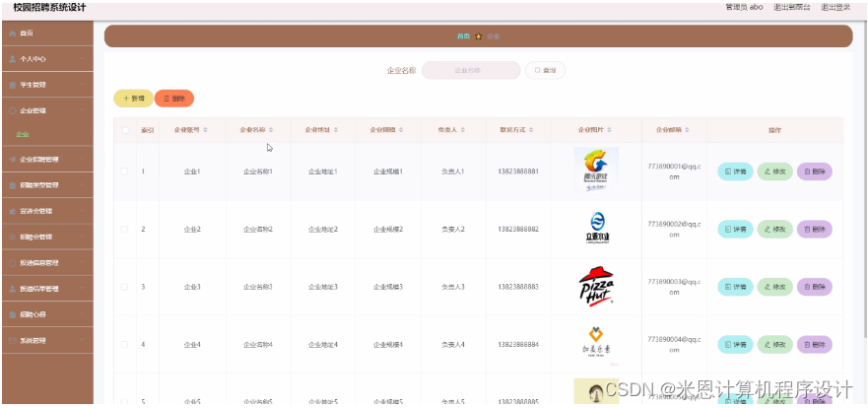The width and height of the screenshot is (868, 408).
Task: Click the Pizza Hut logo thumbnail
Action: point(596,287)
